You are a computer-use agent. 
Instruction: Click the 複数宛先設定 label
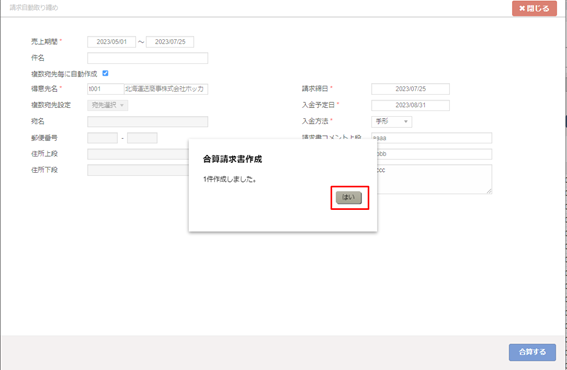click(x=51, y=105)
